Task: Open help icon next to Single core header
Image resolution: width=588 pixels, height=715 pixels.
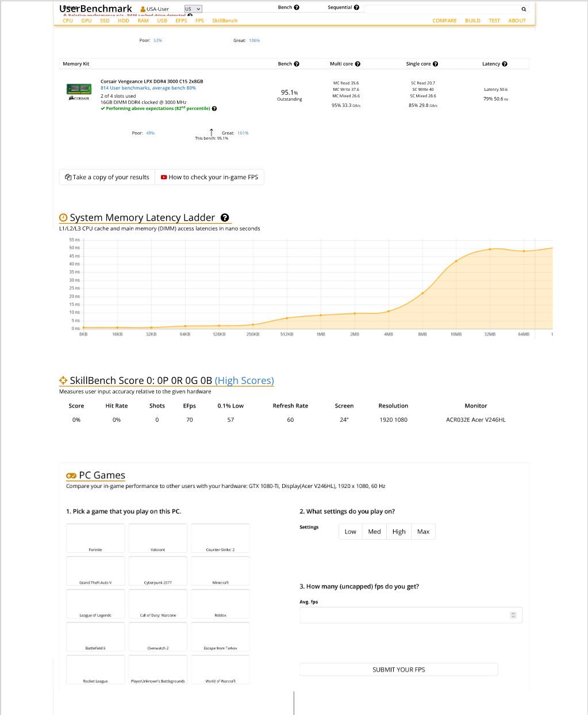Action: (435, 64)
